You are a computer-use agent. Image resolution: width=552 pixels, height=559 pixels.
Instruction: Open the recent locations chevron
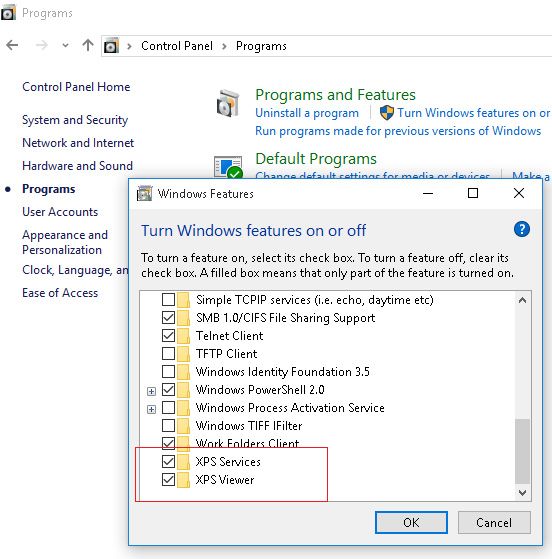65,45
